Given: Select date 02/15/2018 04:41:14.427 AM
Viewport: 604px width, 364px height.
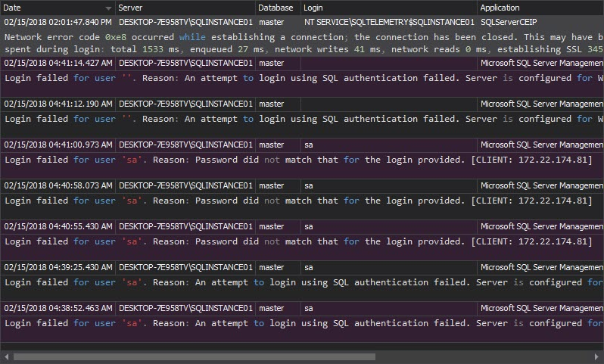Looking at the screenshot, I should (58, 63).
